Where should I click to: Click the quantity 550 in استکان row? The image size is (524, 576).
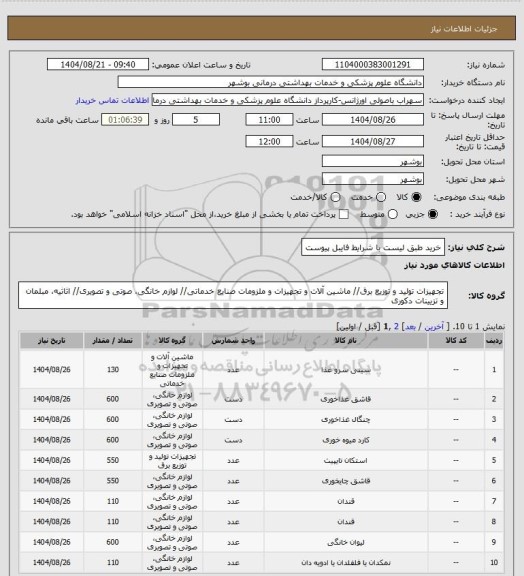click(113, 460)
